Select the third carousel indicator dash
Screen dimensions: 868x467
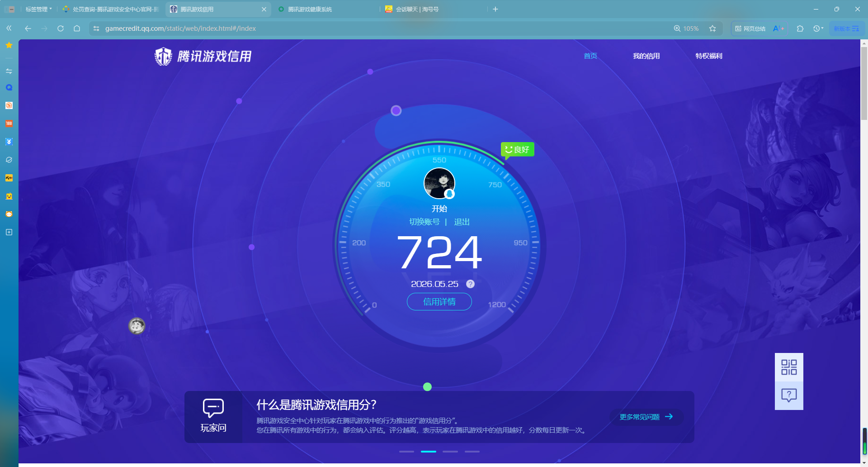[x=450, y=452]
